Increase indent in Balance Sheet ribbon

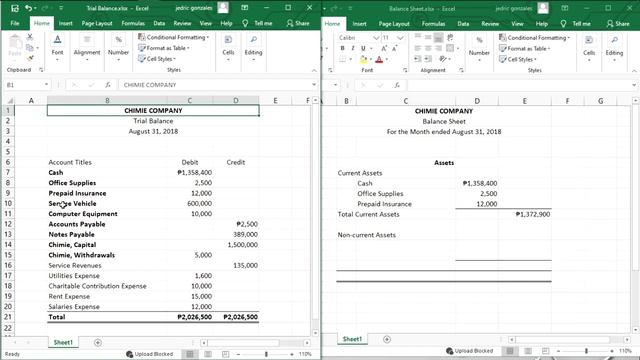coord(428,59)
